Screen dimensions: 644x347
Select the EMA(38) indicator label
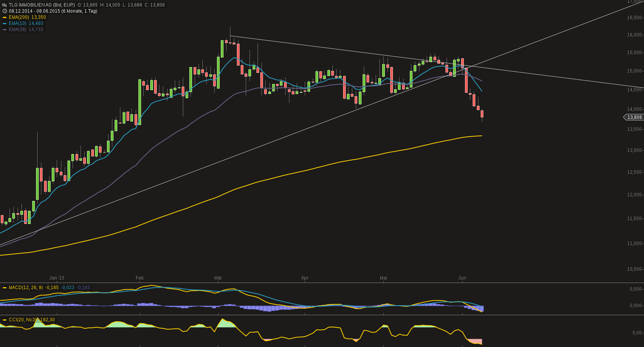coord(18,30)
